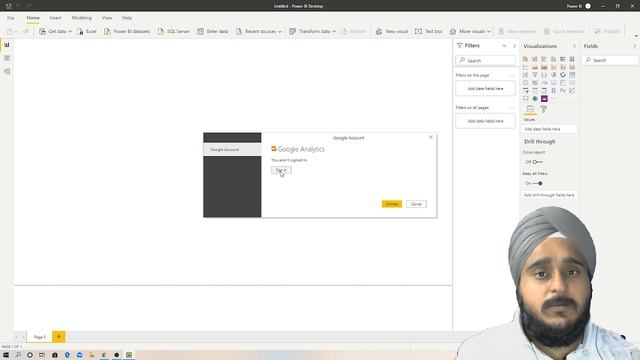Switch to Report view in left sidebar
Screen dimensions: 640x360
[x=7, y=45]
